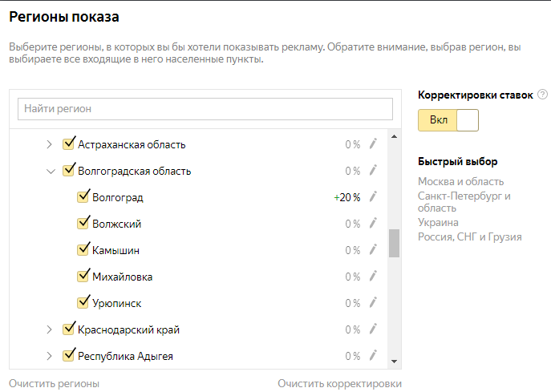The image size is (551, 392).
Task: Toggle the Республика Адыгея checkbox
Action: 68,355
